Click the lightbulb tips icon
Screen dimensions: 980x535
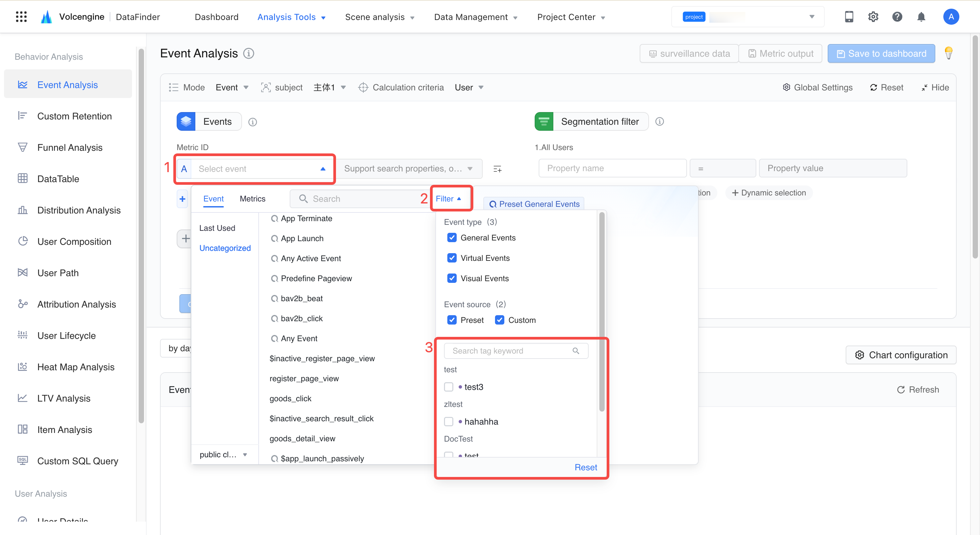(948, 53)
